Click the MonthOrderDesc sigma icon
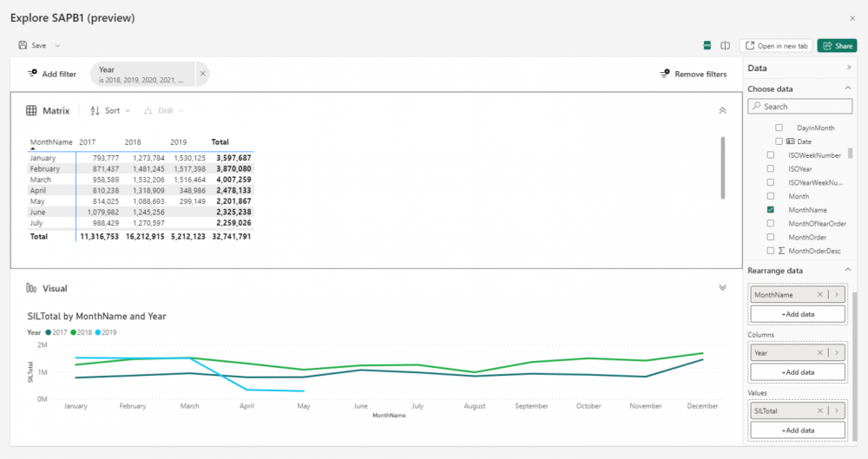 781,251
